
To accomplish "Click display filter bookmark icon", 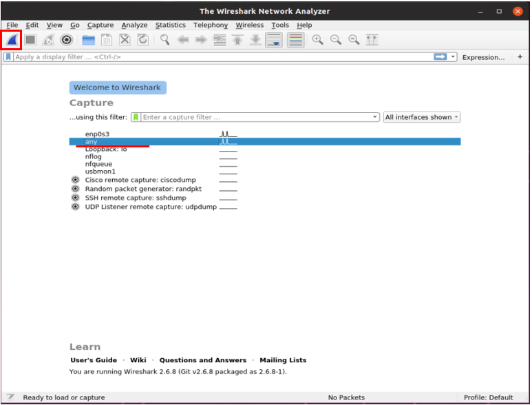I will (8, 56).
